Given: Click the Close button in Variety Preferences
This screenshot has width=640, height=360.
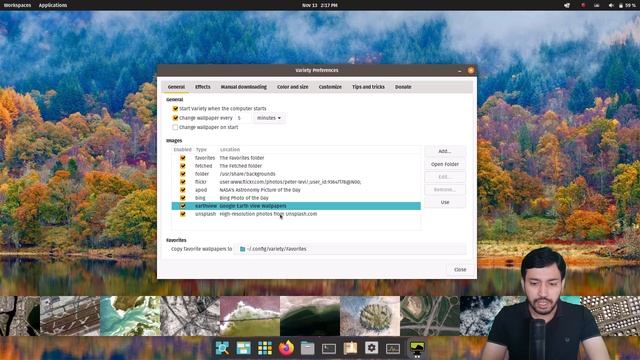Looking at the screenshot, I should click(x=460, y=270).
